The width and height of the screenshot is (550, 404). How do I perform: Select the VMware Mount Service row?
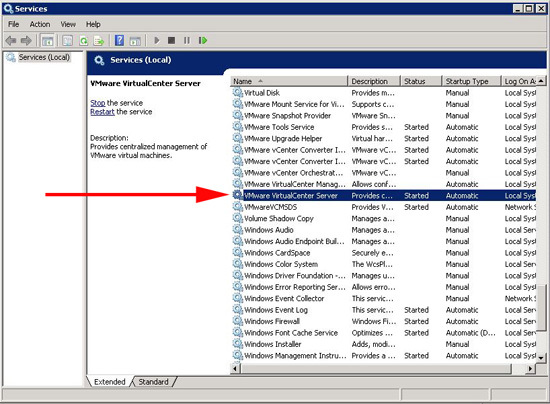click(x=384, y=104)
